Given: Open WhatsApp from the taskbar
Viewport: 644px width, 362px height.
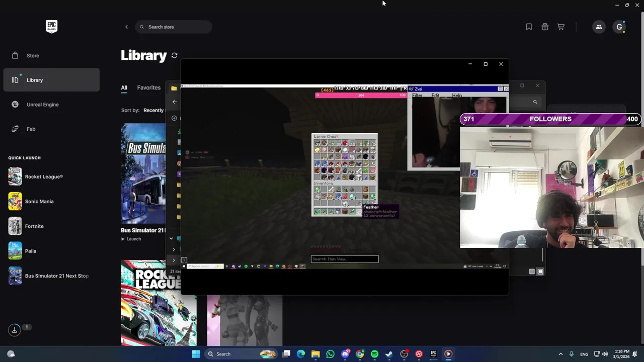Looking at the screenshot, I should coord(330,354).
